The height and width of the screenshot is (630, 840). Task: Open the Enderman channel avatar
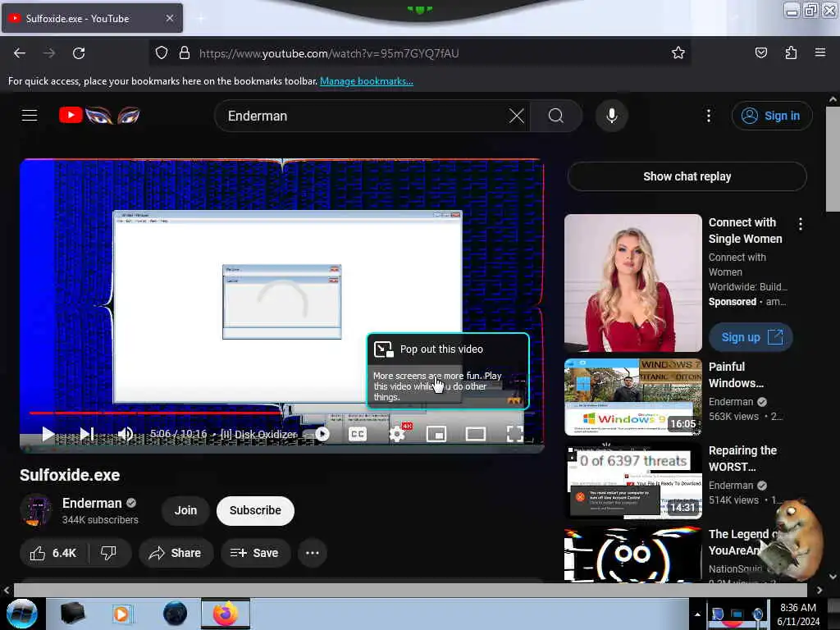(x=36, y=510)
